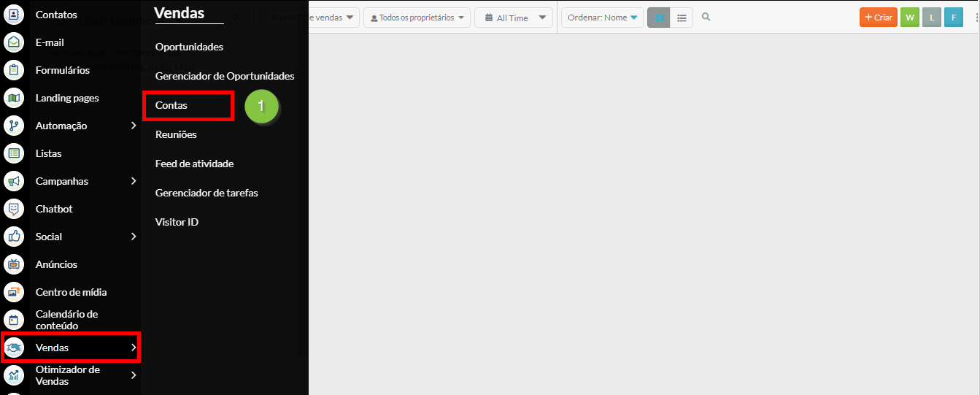Toggle the blue F filter badge
Image resolution: width=980 pixels, height=395 pixels.
point(953,18)
